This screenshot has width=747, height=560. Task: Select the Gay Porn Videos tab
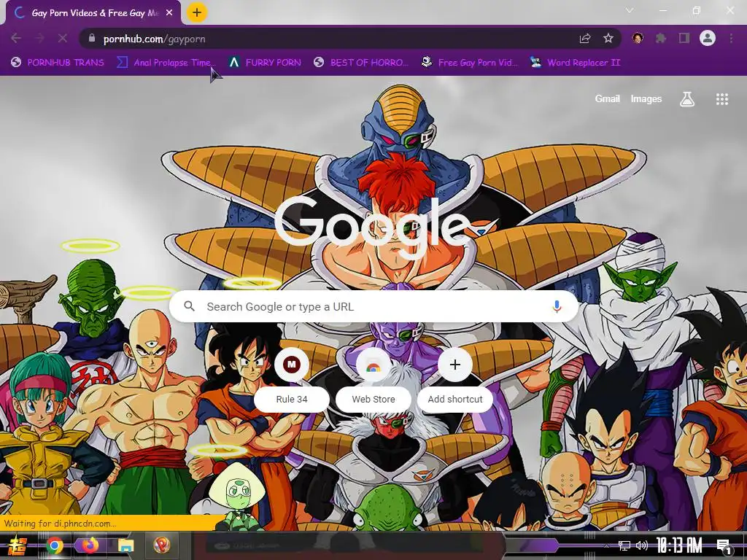tap(93, 13)
